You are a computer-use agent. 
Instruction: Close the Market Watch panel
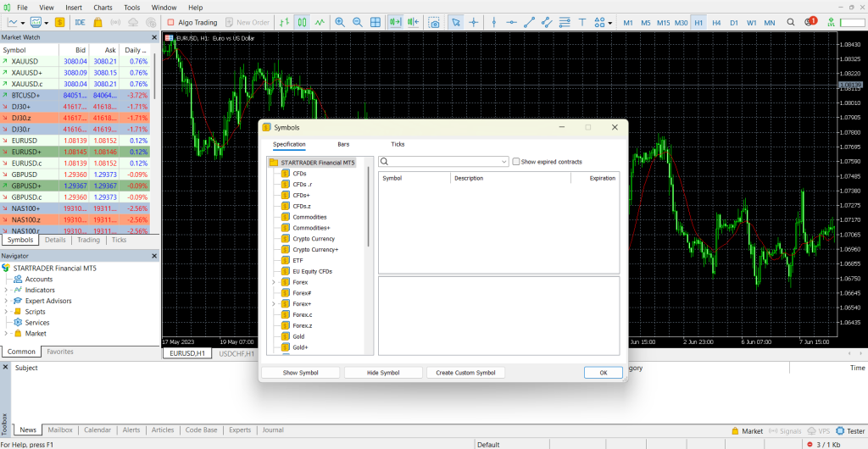(x=154, y=37)
